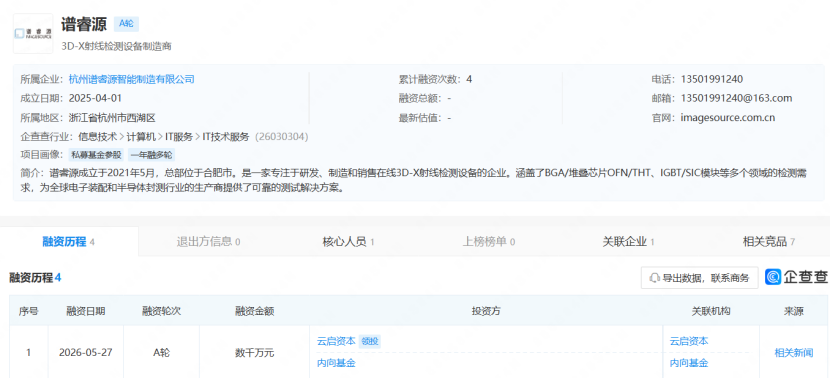The image size is (830, 379).
Task: Click the 领投 tag beside 云启资本
Action: [369, 341]
